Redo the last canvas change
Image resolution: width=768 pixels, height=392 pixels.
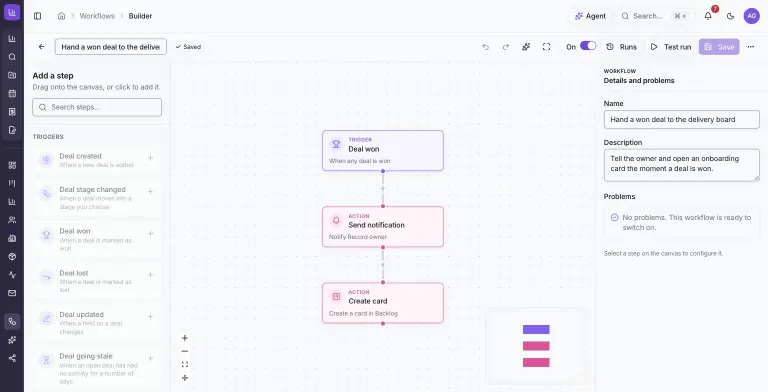pos(506,47)
